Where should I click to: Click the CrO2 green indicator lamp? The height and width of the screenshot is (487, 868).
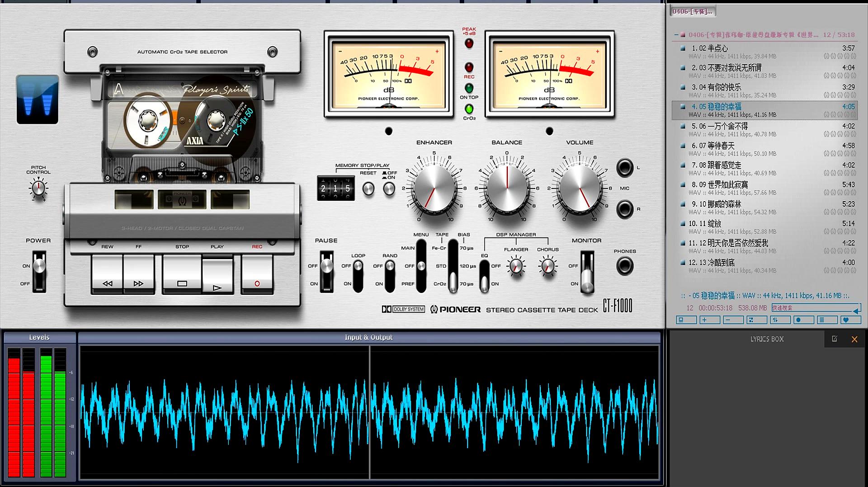[x=469, y=109]
